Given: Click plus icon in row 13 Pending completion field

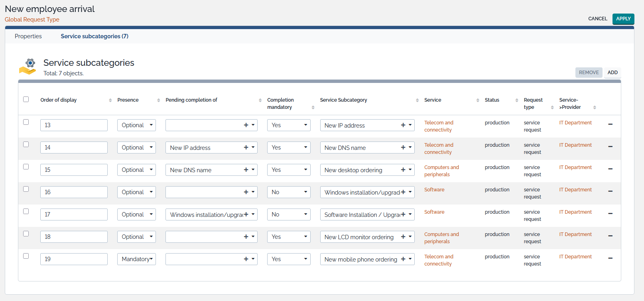Looking at the screenshot, I should [x=246, y=125].
